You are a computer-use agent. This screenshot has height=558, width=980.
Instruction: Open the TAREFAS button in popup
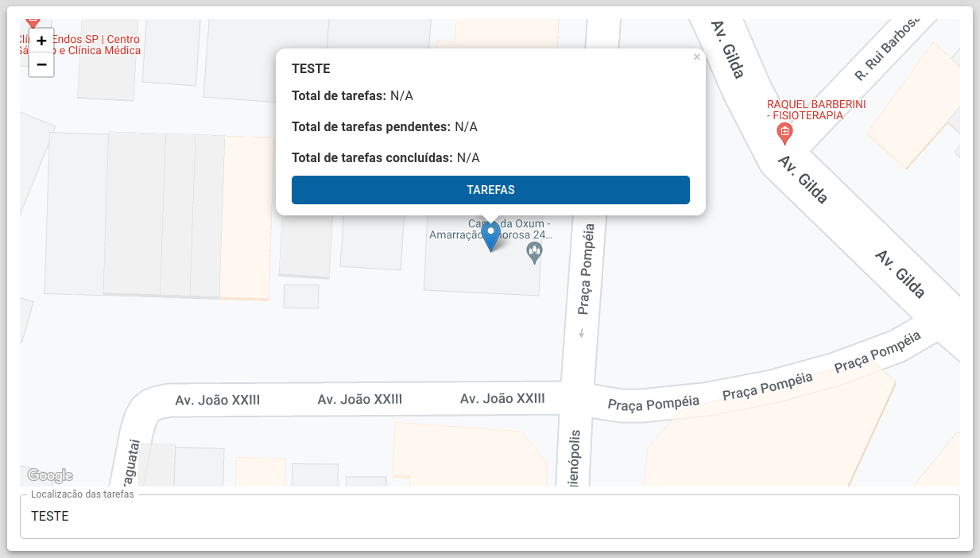tap(490, 190)
